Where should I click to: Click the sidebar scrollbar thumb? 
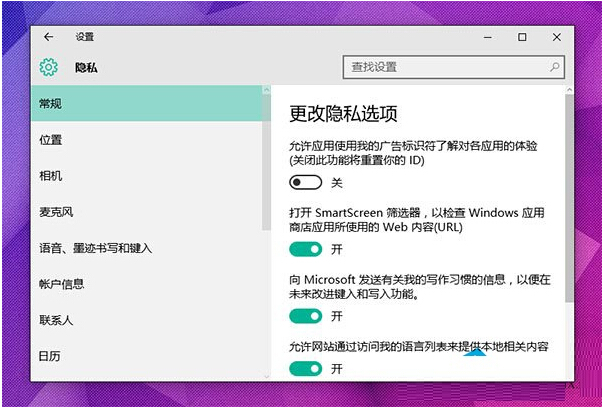(x=266, y=162)
